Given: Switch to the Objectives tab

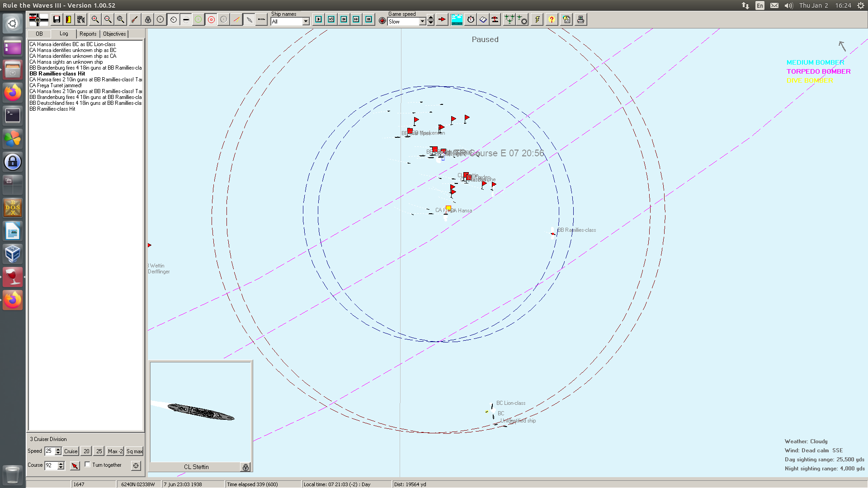Looking at the screenshot, I should pyautogui.click(x=114, y=34).
